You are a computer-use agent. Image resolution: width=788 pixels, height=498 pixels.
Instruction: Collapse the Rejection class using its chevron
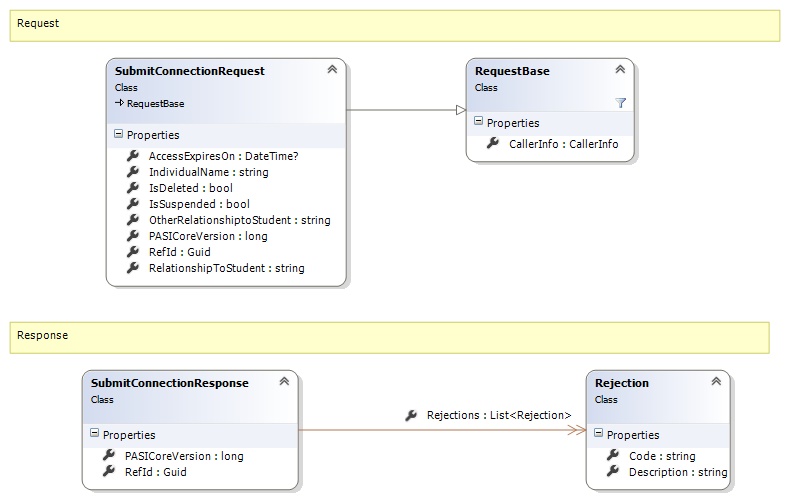pos(716,382)
